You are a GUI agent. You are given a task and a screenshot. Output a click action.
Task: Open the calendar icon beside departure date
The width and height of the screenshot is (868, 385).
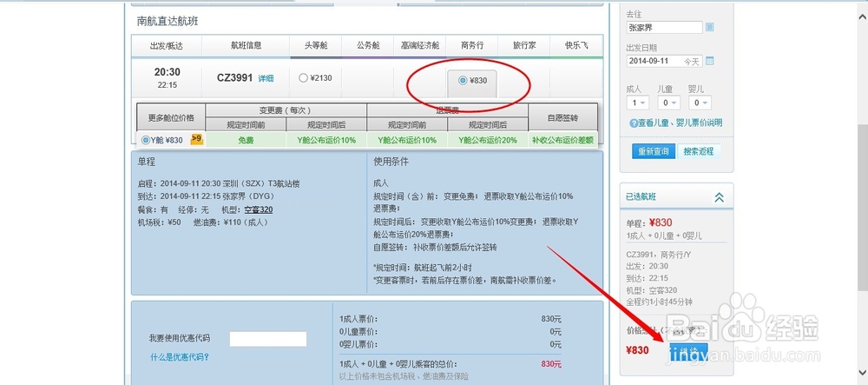point(710,61)
